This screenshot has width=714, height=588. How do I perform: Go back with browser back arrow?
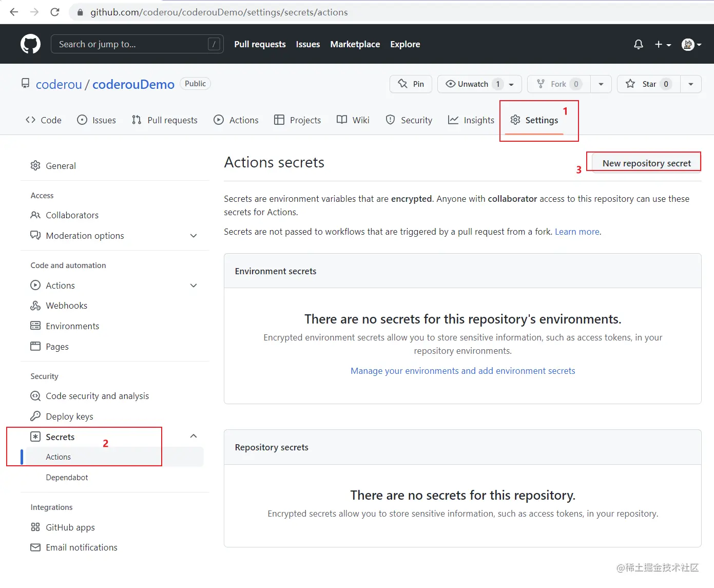tap(14, 12)
